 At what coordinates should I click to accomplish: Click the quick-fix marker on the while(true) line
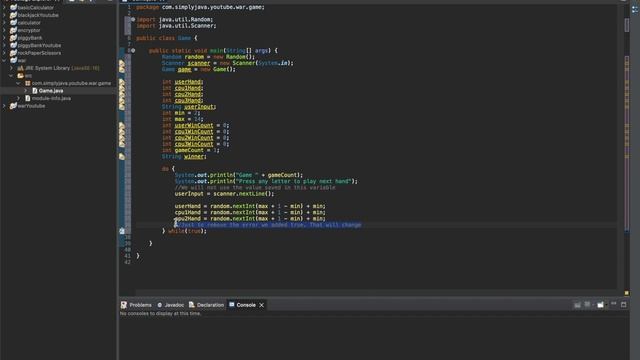(122, 231)
